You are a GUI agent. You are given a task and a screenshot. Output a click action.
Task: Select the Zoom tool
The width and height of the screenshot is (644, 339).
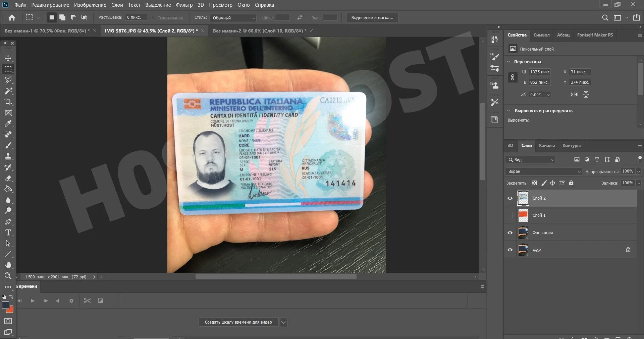click(8, 276)
